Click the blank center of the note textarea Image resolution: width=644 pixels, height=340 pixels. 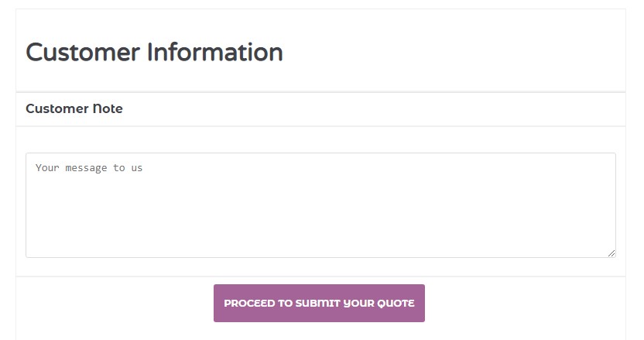(320, 205)
